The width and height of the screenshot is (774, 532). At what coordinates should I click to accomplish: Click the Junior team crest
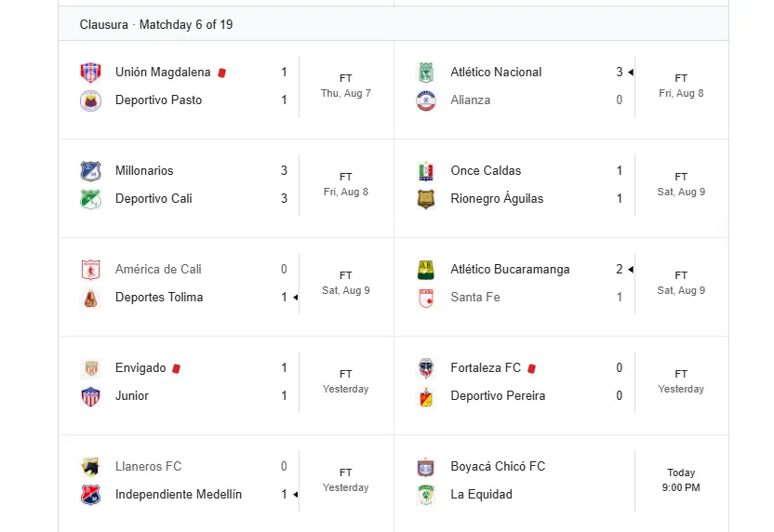[x=91, y=396]
